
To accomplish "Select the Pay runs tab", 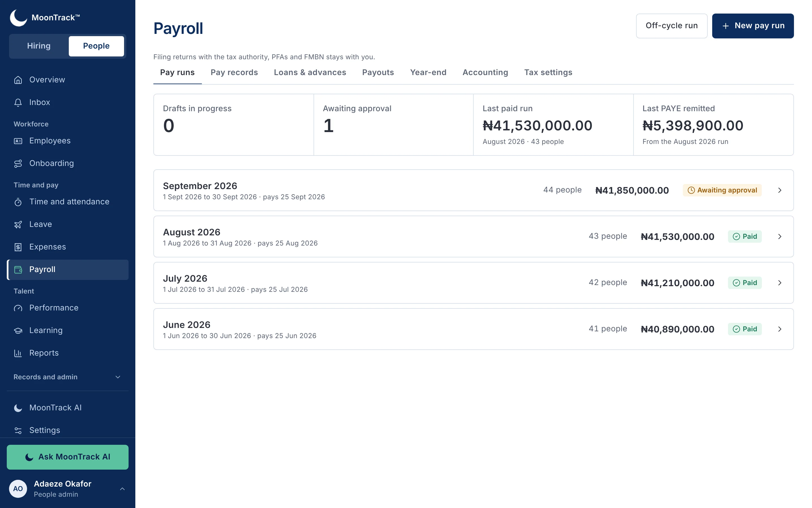I will click(x=178, y=73).
